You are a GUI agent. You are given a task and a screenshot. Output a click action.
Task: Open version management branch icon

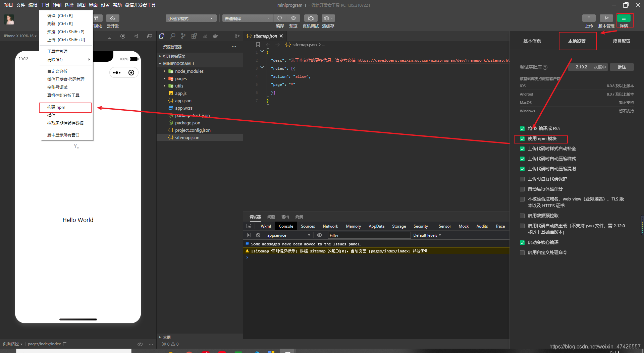pyautogui.click(x=606, y=18)
